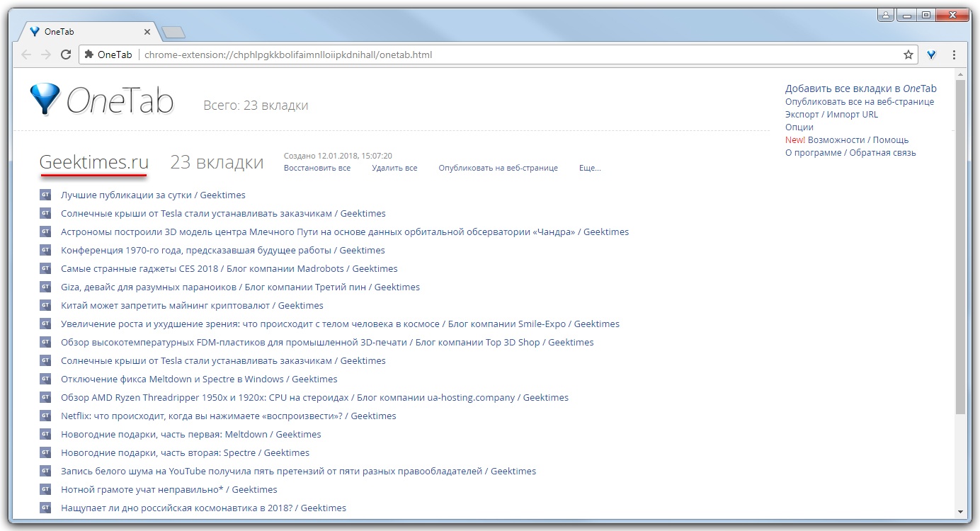Open 'Новогодние подарки, часть первая: Meltdown'
980x531 pixels.
coord(191,434)
